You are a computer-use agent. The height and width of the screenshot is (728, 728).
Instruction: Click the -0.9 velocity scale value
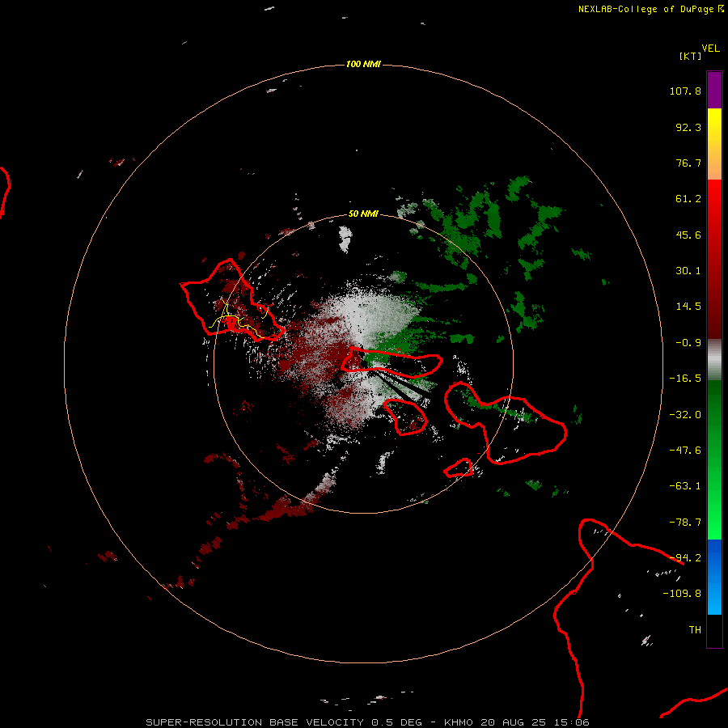[x=688, y=343]
